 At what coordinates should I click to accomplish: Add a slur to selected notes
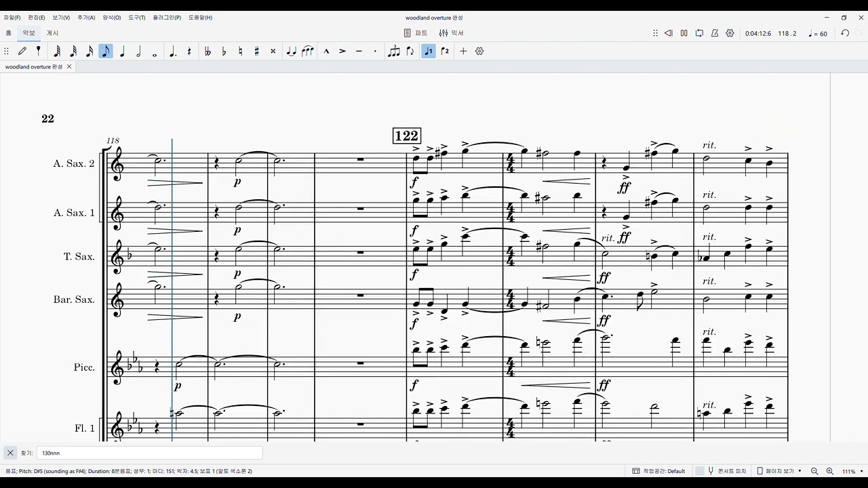(x=308, y=51)
